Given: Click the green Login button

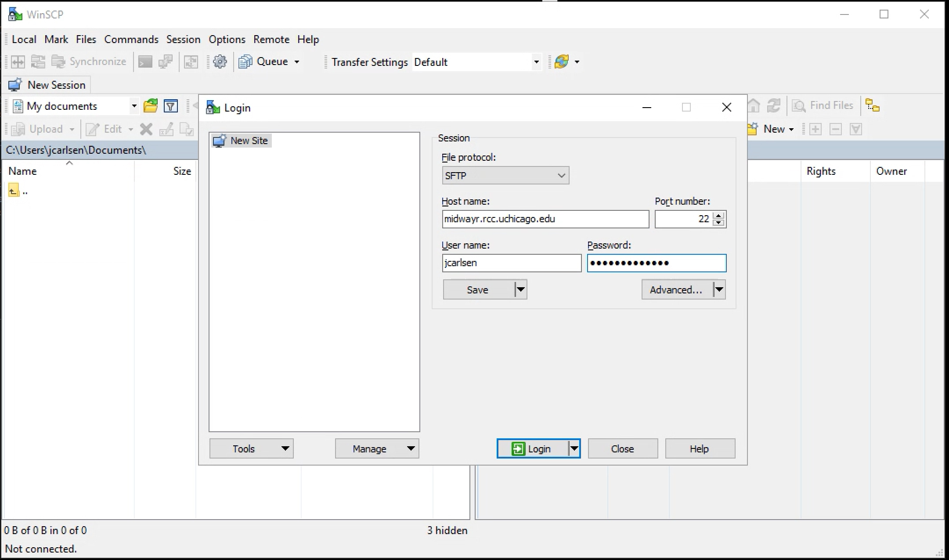Looking at the screenshot, I should [x=532, y=448].
